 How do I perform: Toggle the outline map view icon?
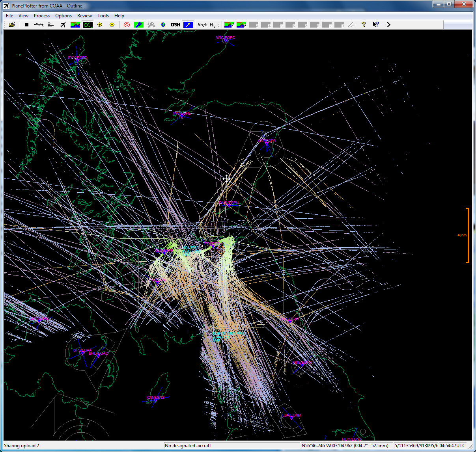(x=88, y=24)
